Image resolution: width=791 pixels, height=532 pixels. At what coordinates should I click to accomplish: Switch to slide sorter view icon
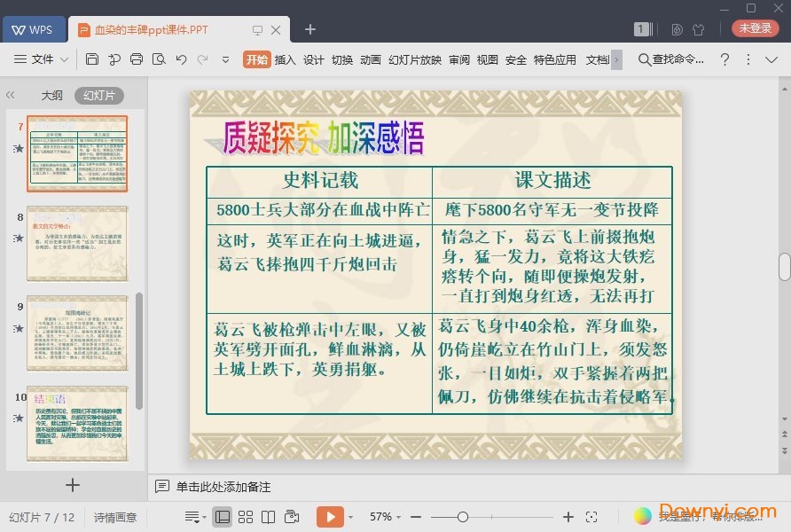[x=246, y=516]
